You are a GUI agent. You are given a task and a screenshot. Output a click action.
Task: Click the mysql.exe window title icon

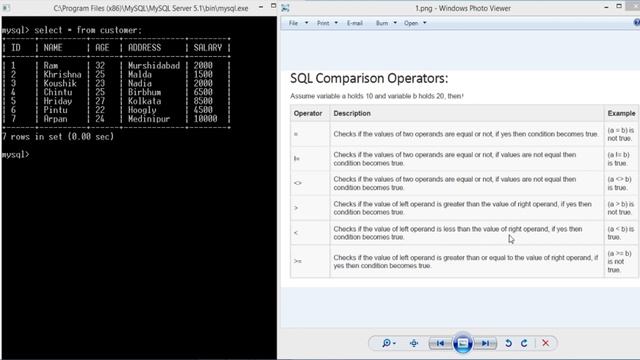click(6, 8)
